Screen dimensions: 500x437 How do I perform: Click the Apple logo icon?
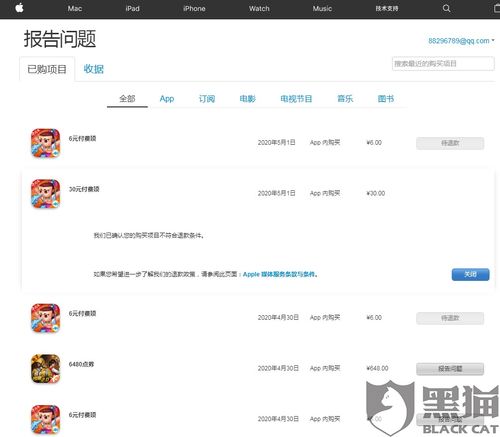pos(20,8)
